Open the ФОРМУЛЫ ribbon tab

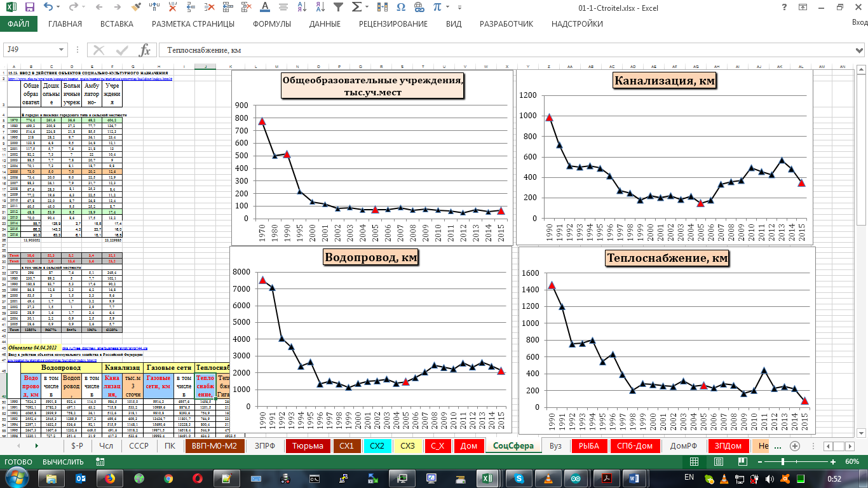coord(272,24)
